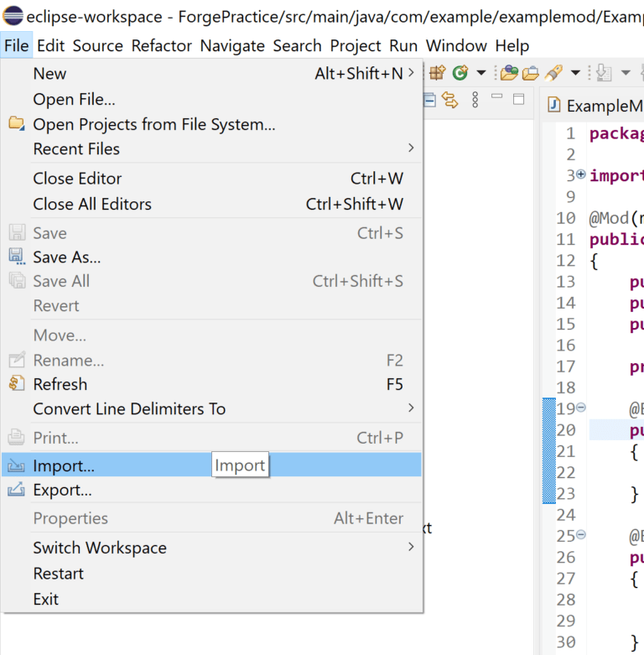Click the Search flashlight toolbar icon
The height and width of the screenshot is (655, 644).
(553, 73)
